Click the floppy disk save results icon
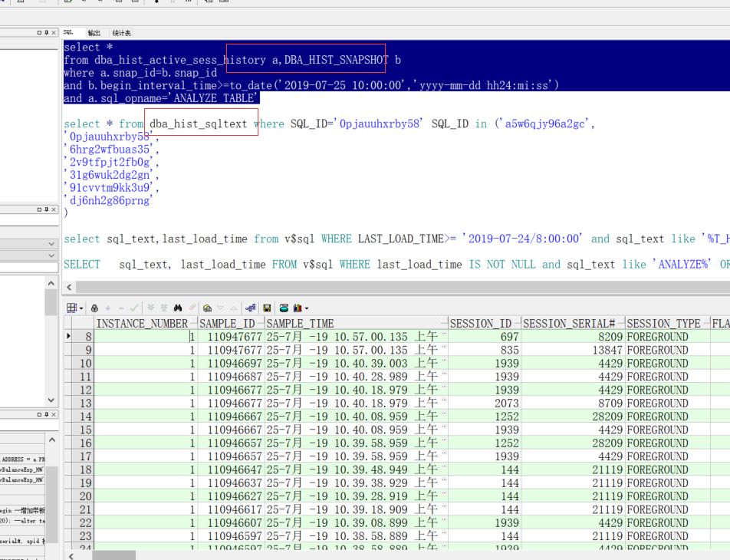 coord(267,308)
